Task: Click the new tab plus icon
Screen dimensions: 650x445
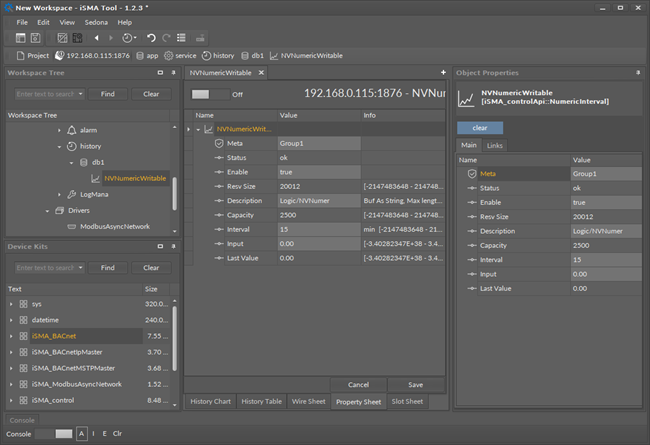Action: (x=443, y=73)
